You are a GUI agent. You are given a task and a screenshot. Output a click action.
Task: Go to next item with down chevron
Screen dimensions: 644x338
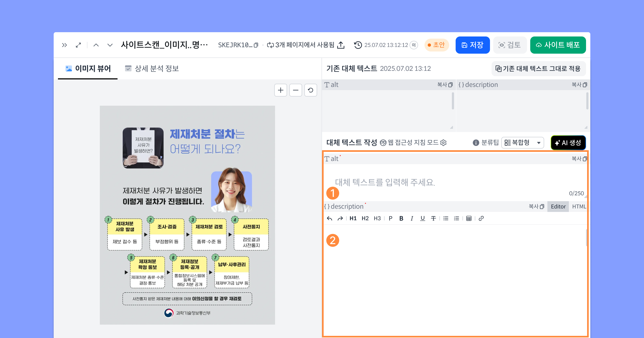(110, 45)
